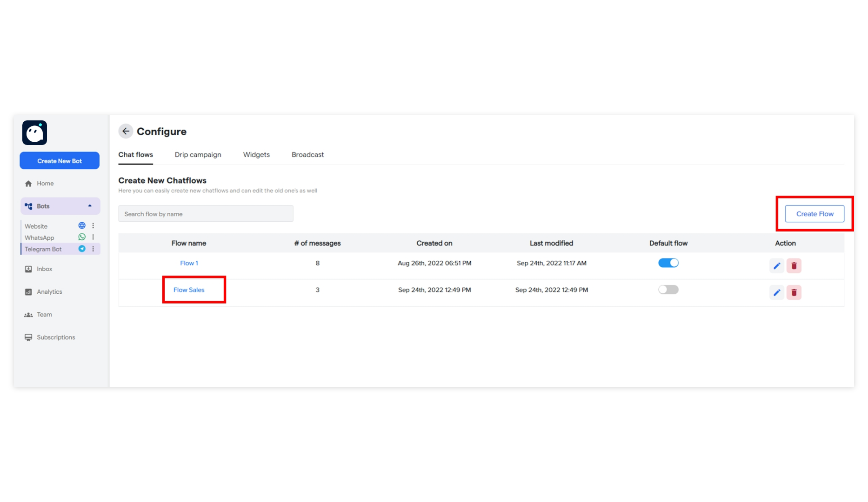The height and width of the screenshot is (502, 868).
Task: Turn off default flow for Flow 1
Action: (x=668, y=263)
